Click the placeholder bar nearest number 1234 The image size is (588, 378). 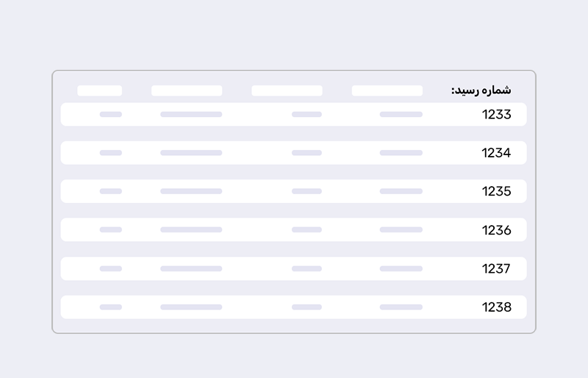coord(401,153)
